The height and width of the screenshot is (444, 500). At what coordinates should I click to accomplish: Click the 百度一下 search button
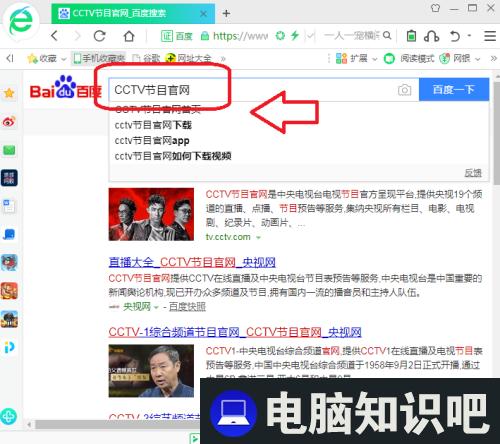pos(454,89)
